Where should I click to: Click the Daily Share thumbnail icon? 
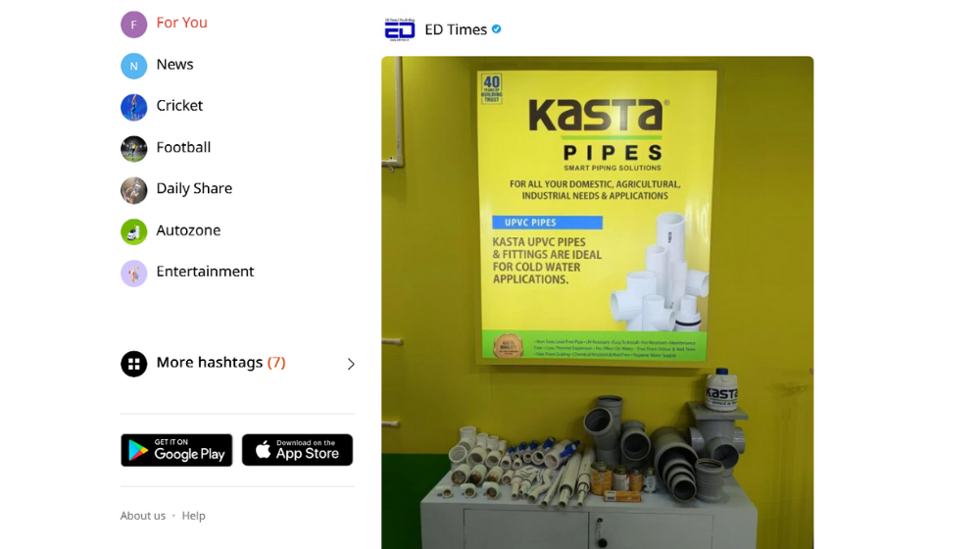click(133, 190)
